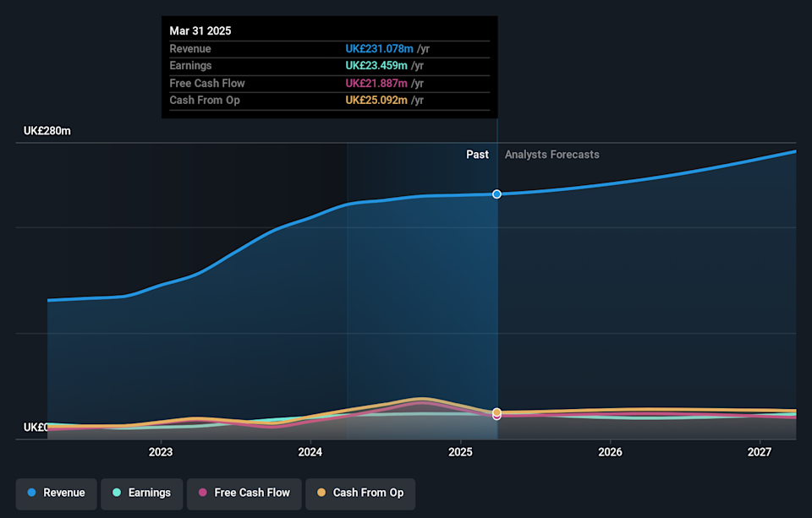Click the orange Cash From Op chart marker
This screenshot has height=518, width=812.
(x=497, y=412)
